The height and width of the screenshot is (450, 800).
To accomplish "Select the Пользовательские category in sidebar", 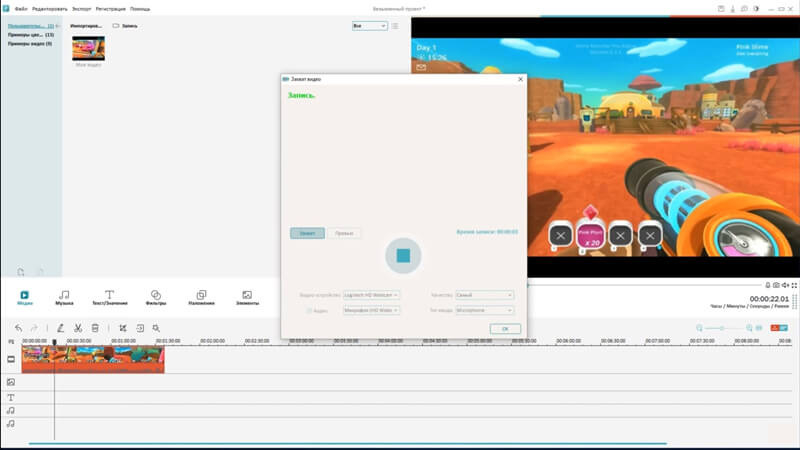I will point(31,26).
